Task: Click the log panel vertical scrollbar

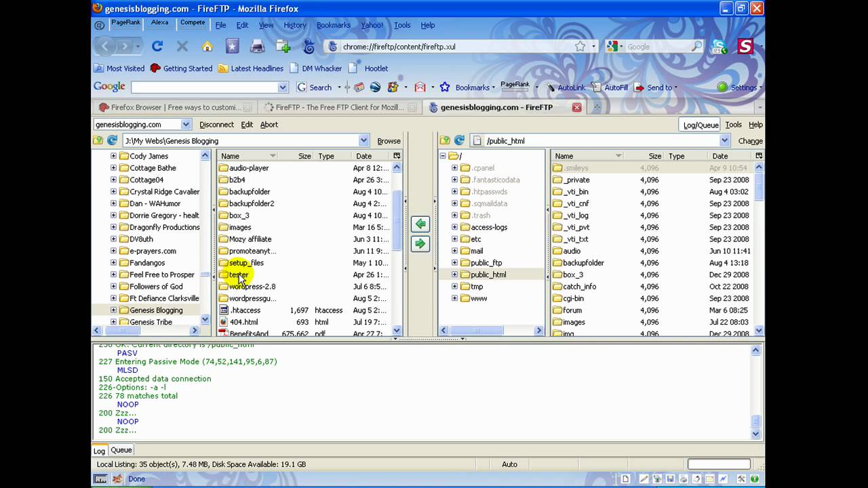Action: pyautogui.click(x=756, y=392)
